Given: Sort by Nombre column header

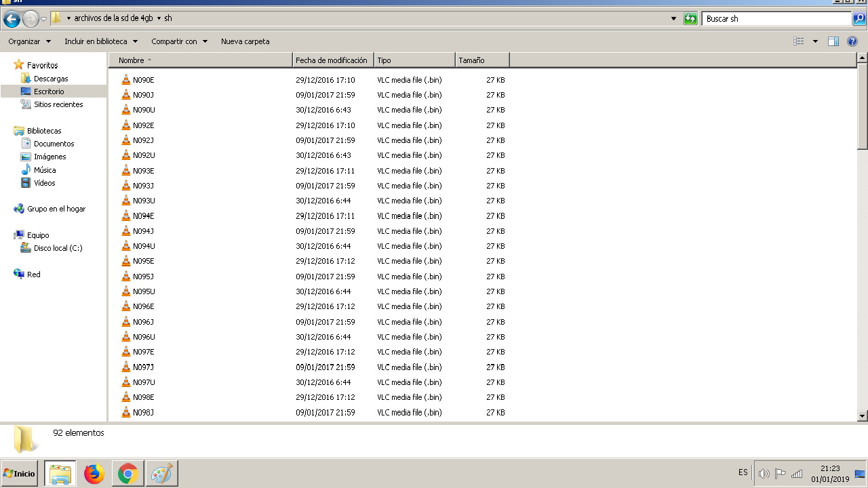Looking at the screenshot, I should [x=201, y=60].
